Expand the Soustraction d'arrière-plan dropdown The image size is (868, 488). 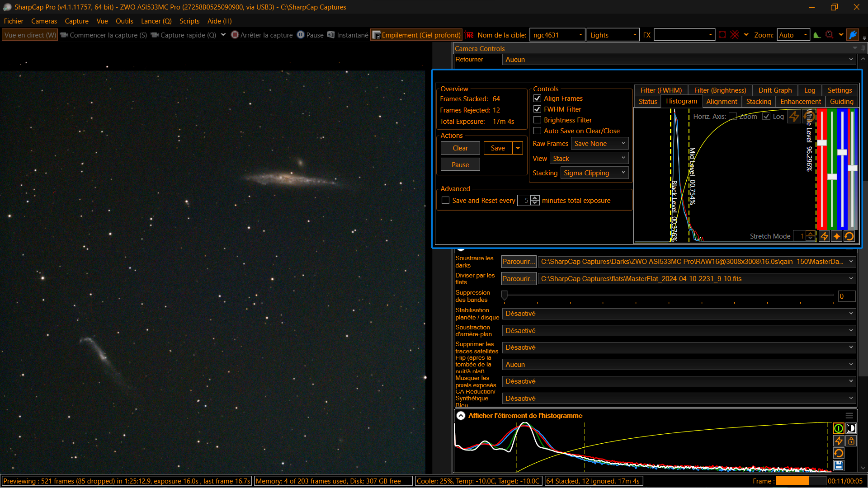coord(679,331)
